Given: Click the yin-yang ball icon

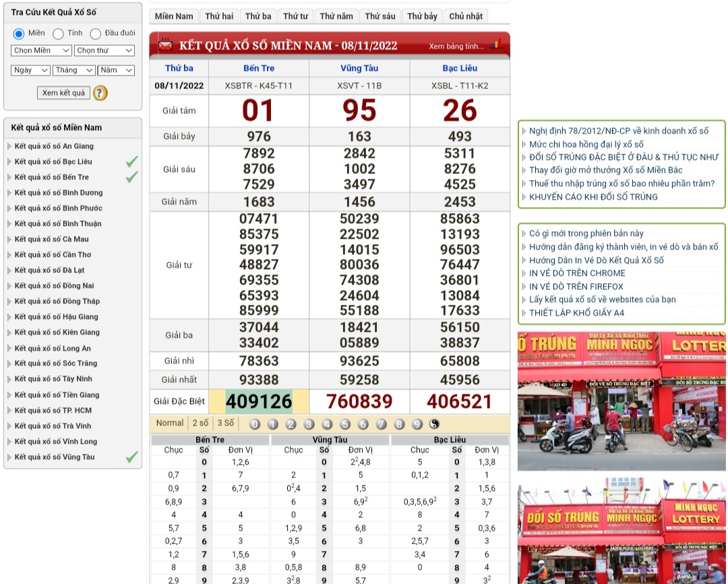Looking at the screenshot, I should (x=435, y=424).
